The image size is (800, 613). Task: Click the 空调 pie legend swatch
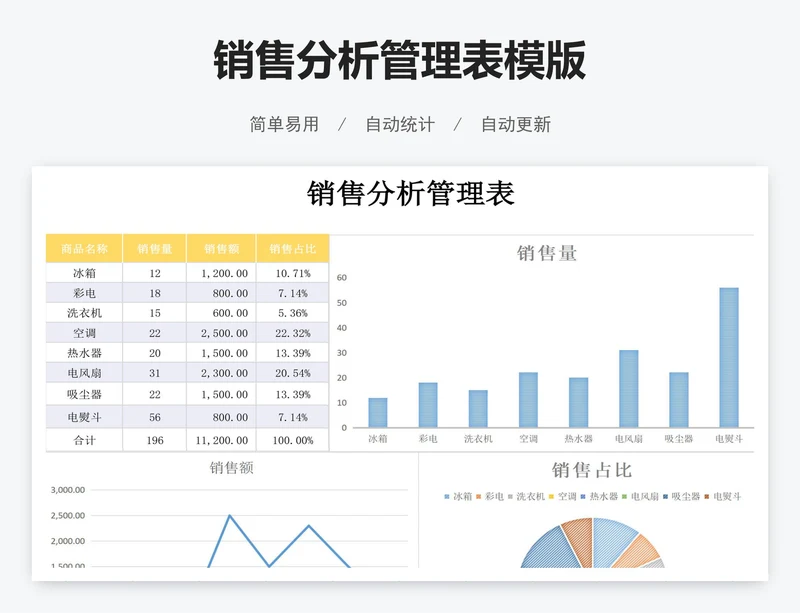[x=552, y=497]
